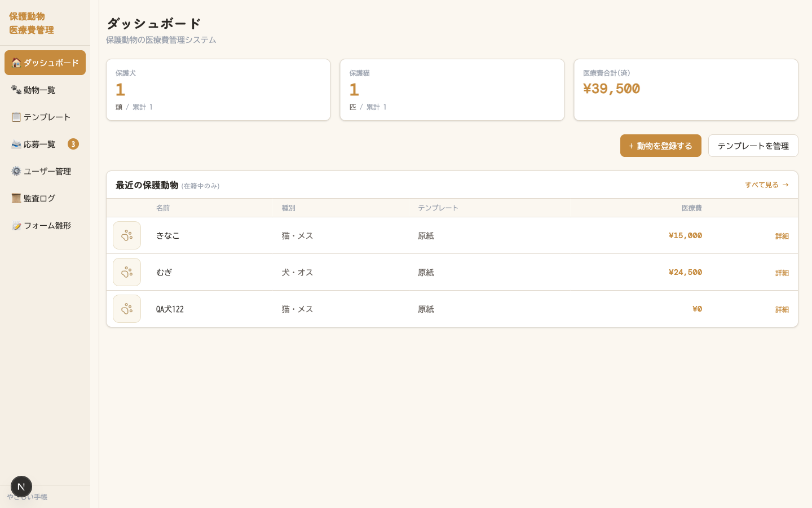Follow the すべて見る link
Screen dimensions: 812x508
767,185
